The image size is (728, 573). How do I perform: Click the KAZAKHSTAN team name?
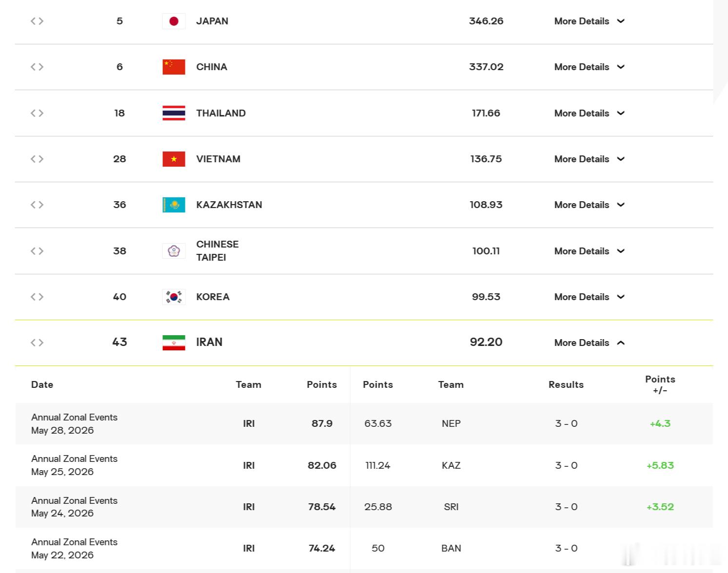(229, 205)
